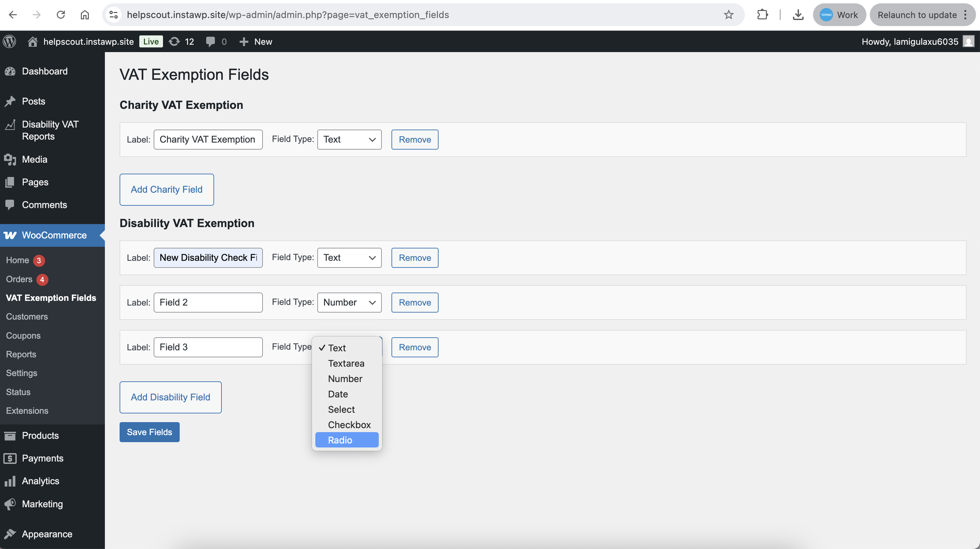Bookmark this page with star icon
The height and width of the screenshot is (549, 980).
click(x=728, y=15)
